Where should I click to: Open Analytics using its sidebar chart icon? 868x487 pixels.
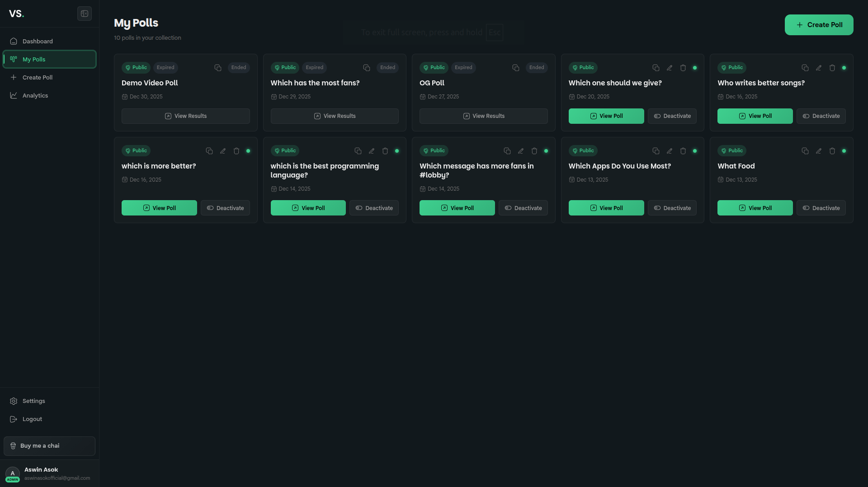[x=14, y=95]
